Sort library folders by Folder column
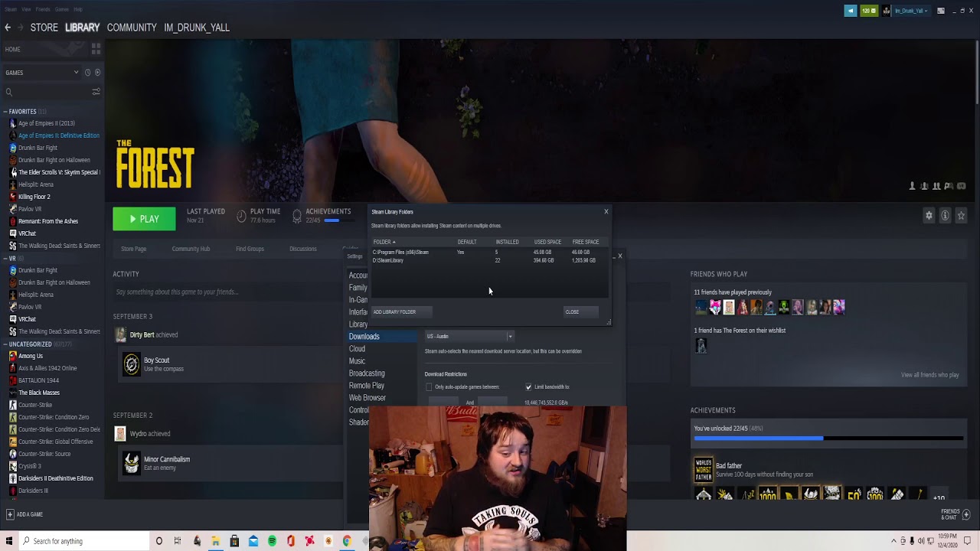 [x=384, y=242]
